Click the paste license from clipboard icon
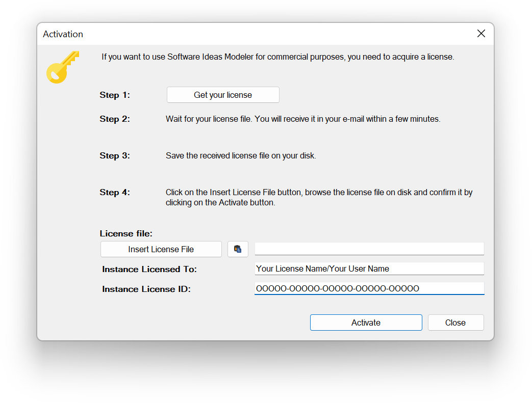Viewport: 532px width, 403px height. pyautogui.click(x=238, y=249)
